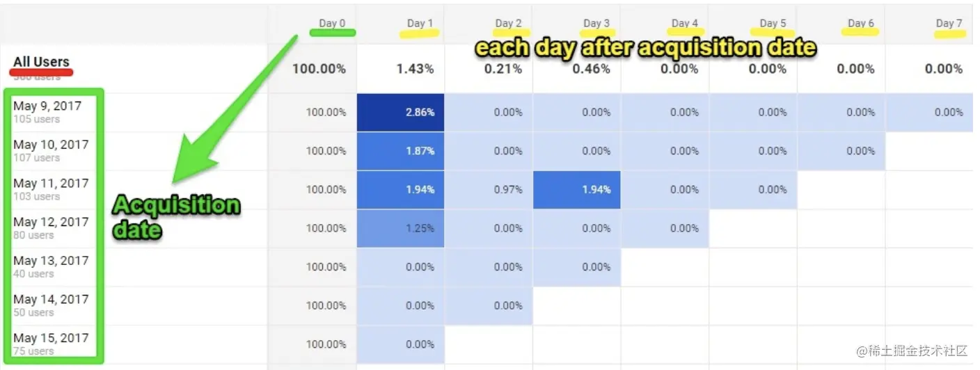Select the 1.87% retention cell
The height and width of the screenshot is (370, 980).
tap(400, 151)
